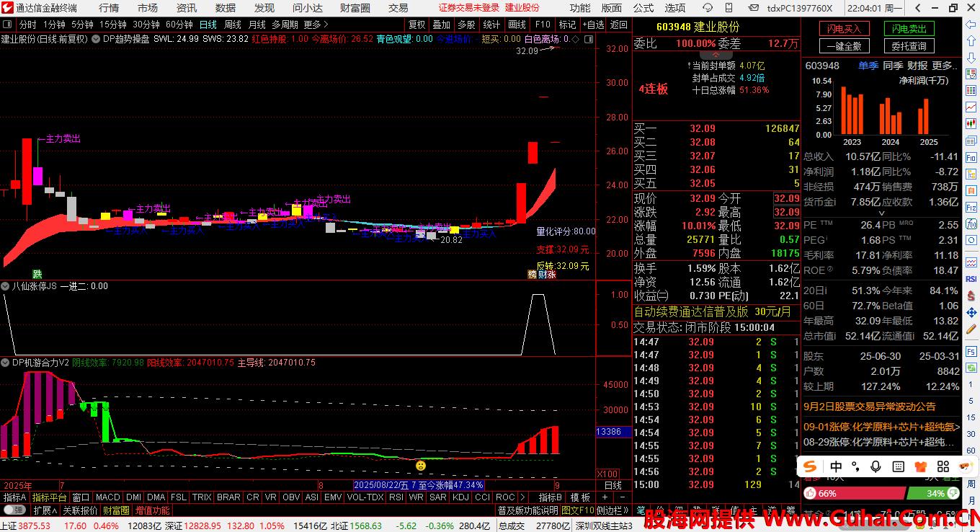980x532 pixels.
Task: Toggle the 叠加 overlay option
Action: (441, 25)
